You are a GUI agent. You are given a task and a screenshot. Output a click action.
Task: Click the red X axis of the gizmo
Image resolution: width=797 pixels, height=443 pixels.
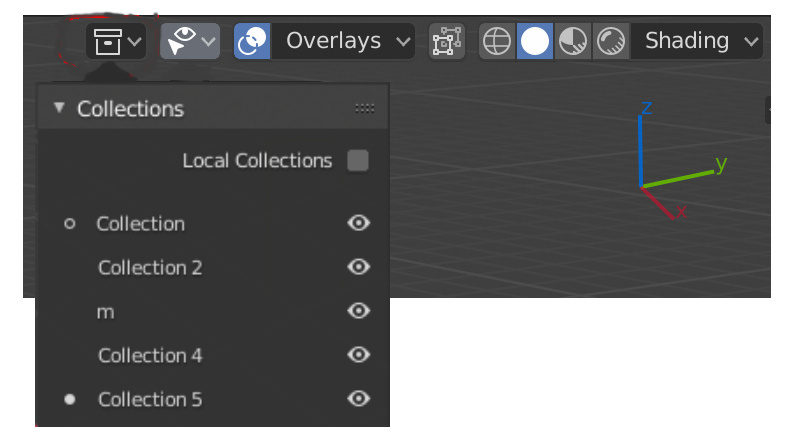tap(658, 203)
